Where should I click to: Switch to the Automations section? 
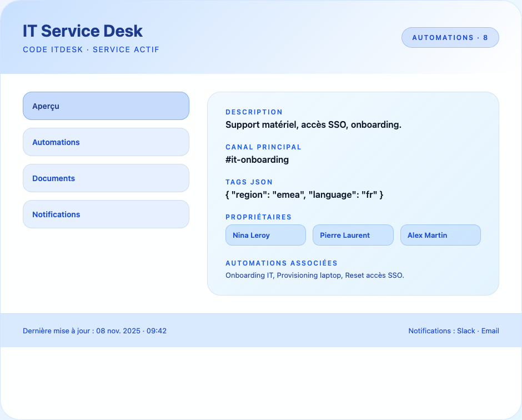[x=106, y=142]
